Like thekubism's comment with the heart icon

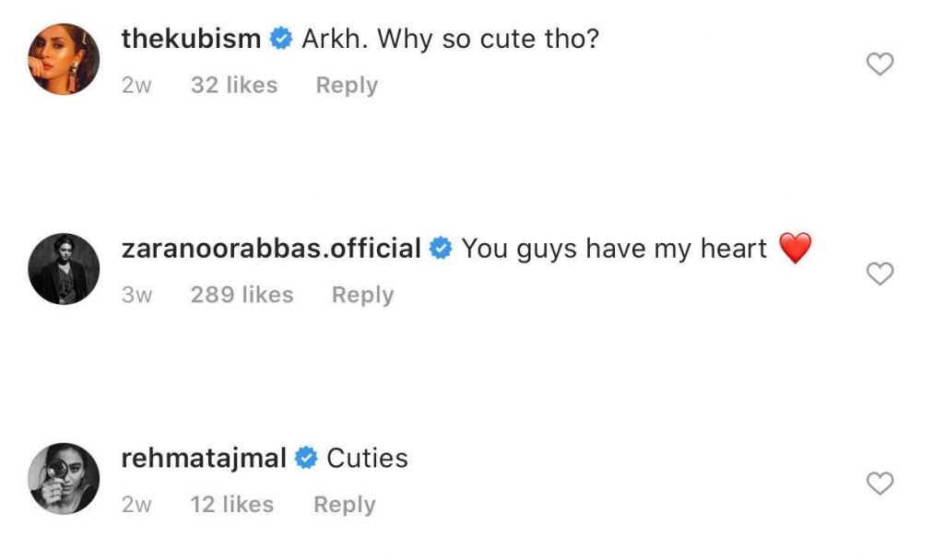881,64
